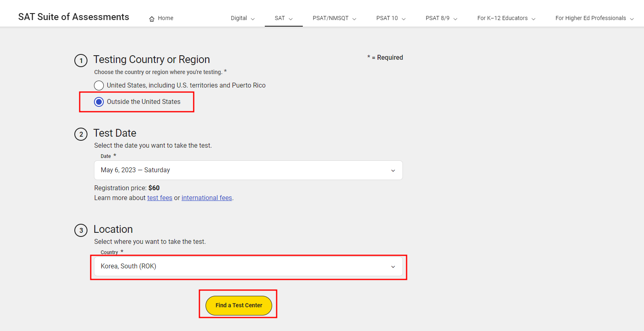Click chevron beside For Higher Ed Professionals
Viewport: 644px width, 331px height.
632,19
